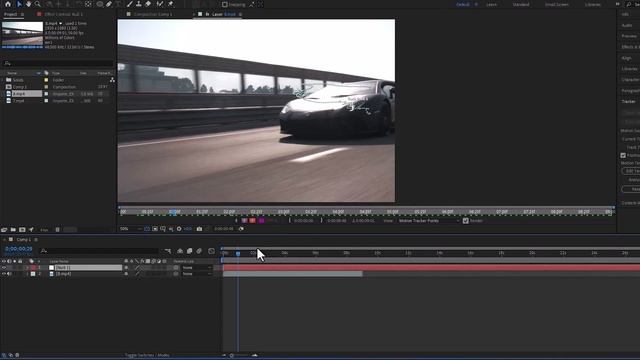This screenshot has height=360, width=640.
Task: Click the project flowchart icon beside Solids row
Action: coord(112,80)
